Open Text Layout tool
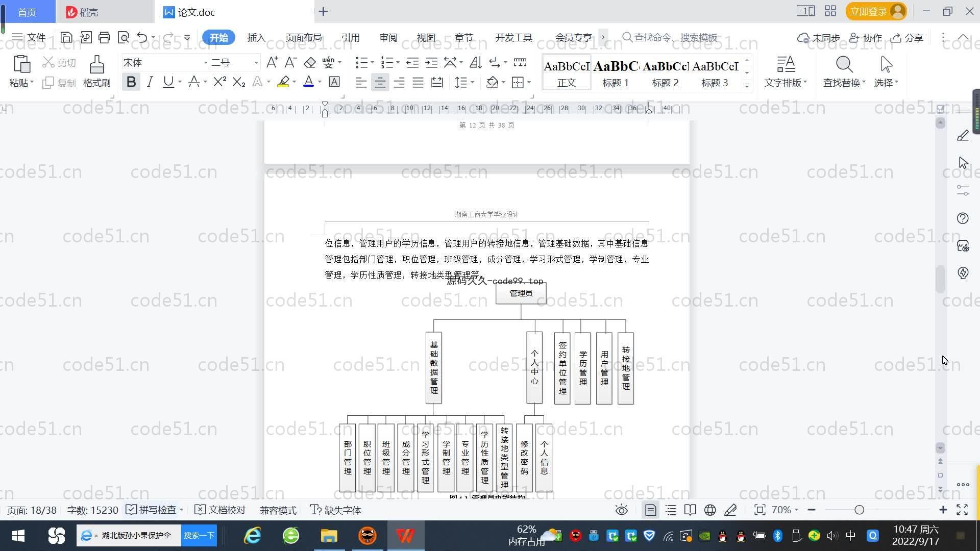This screenshot has width=980, height=551. [x=786, y=71]
